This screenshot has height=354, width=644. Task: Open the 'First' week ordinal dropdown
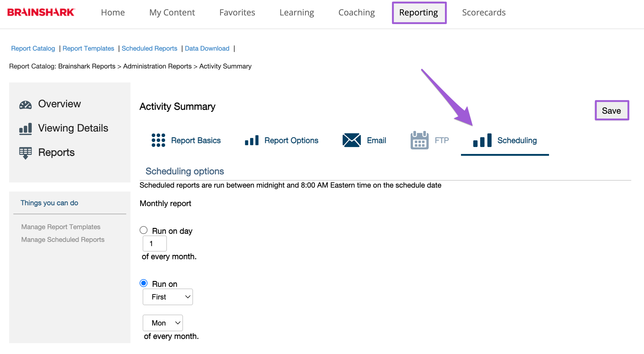pyautogui.click(x=168, y=297)
